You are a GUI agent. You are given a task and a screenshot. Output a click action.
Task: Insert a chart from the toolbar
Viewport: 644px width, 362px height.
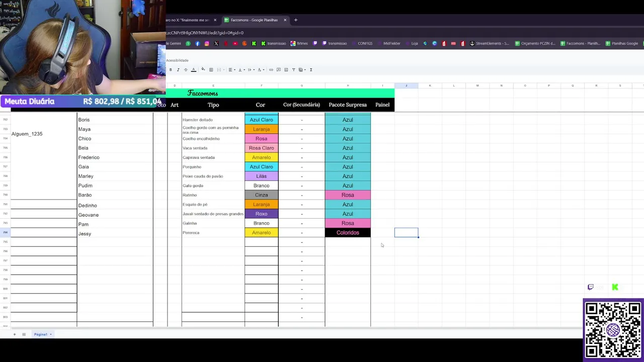coord(286,70)
